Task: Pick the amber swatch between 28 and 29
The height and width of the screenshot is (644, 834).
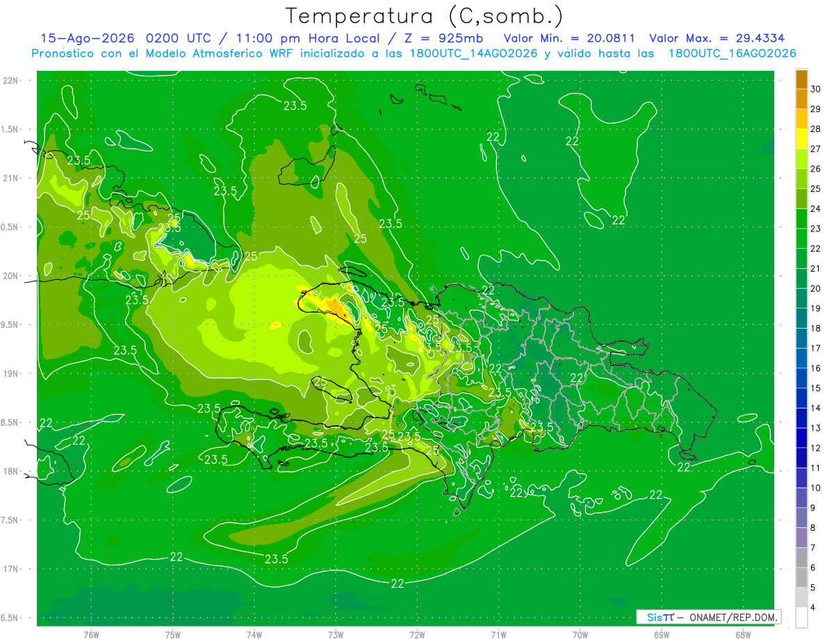Action: (801, 118)
